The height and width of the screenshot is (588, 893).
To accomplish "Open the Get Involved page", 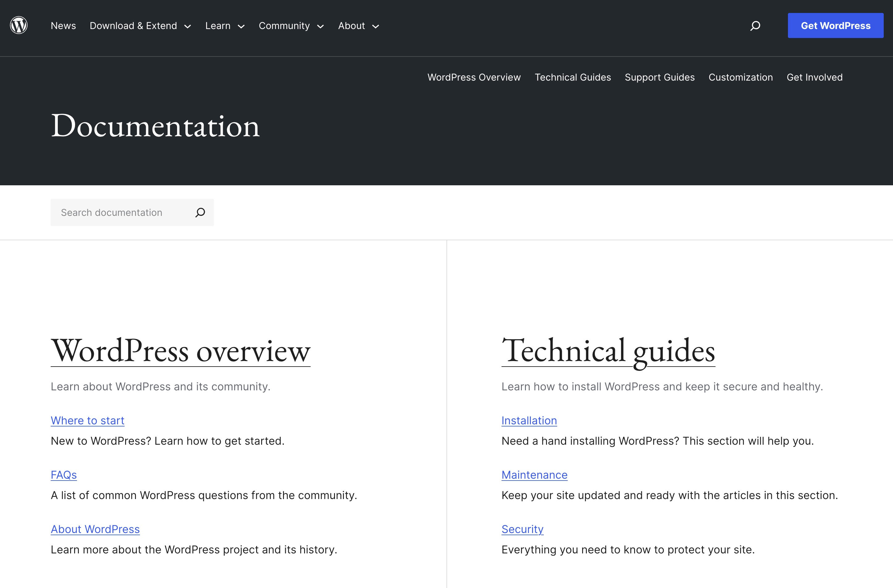I will tap(814, 77).
